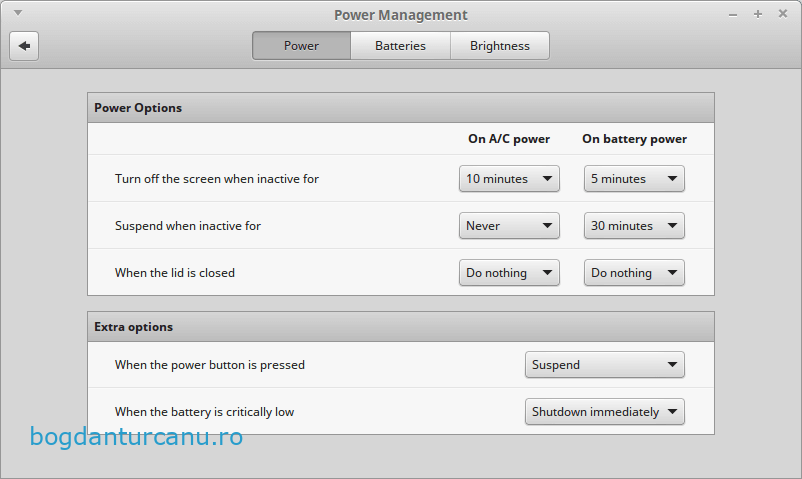Go to the Brightness tab

tap(499, 46)
